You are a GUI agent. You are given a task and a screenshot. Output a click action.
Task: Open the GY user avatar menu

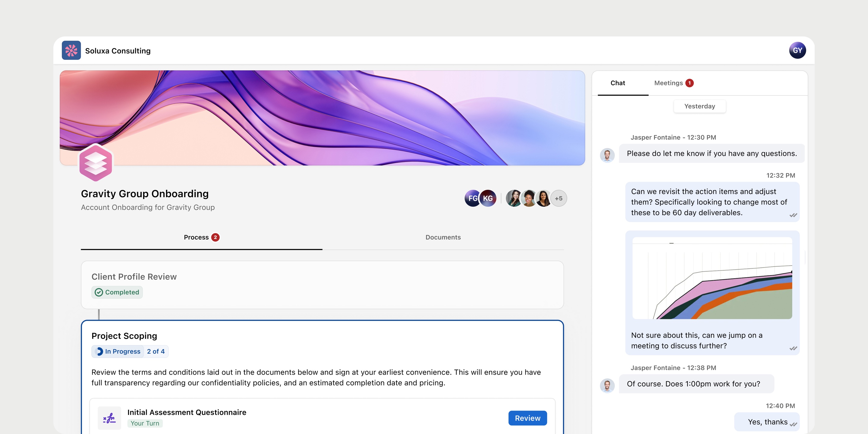(x=797, y=51)
